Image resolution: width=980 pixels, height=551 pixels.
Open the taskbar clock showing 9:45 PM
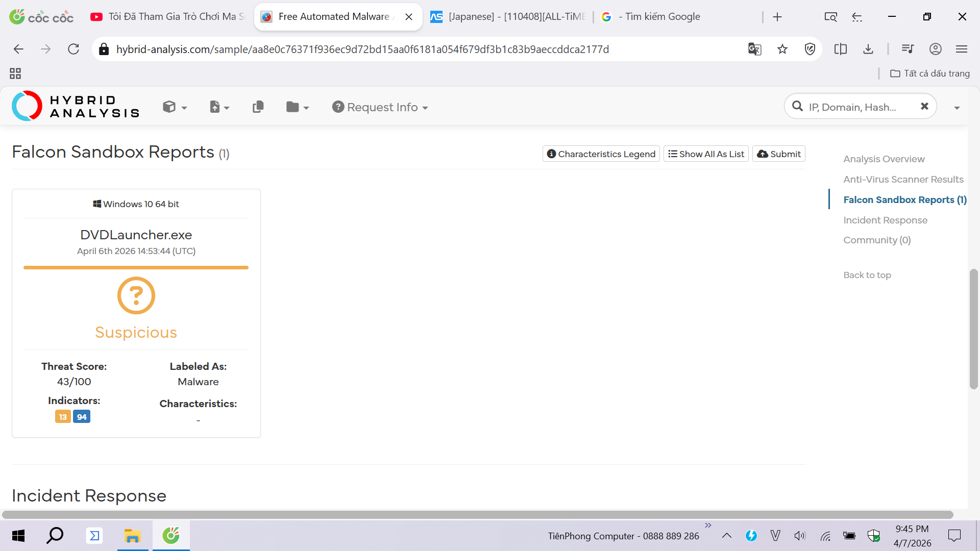tap(912, 536)
